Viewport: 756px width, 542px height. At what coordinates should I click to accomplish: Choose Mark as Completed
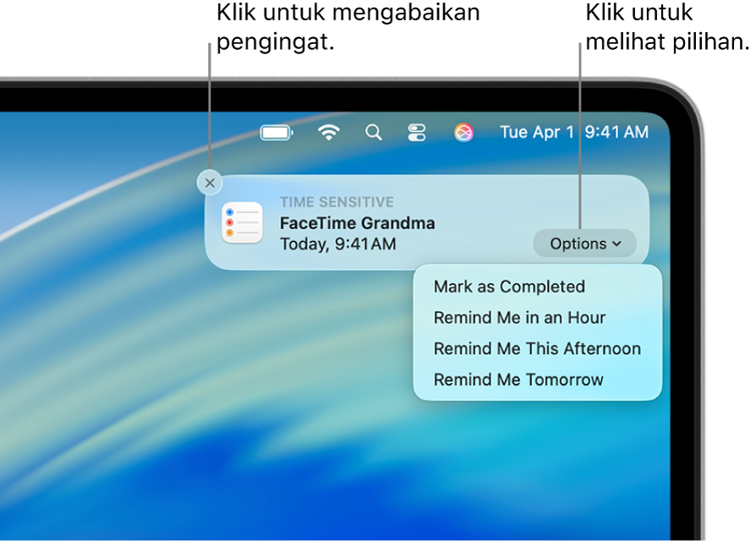[x=509, y=287]
